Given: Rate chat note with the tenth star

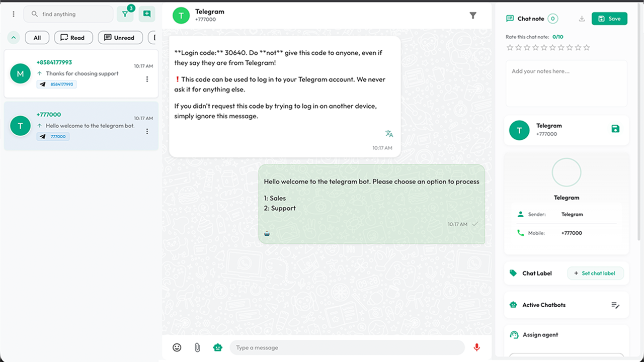Looking at the screenshot, I should click(587, 48).
